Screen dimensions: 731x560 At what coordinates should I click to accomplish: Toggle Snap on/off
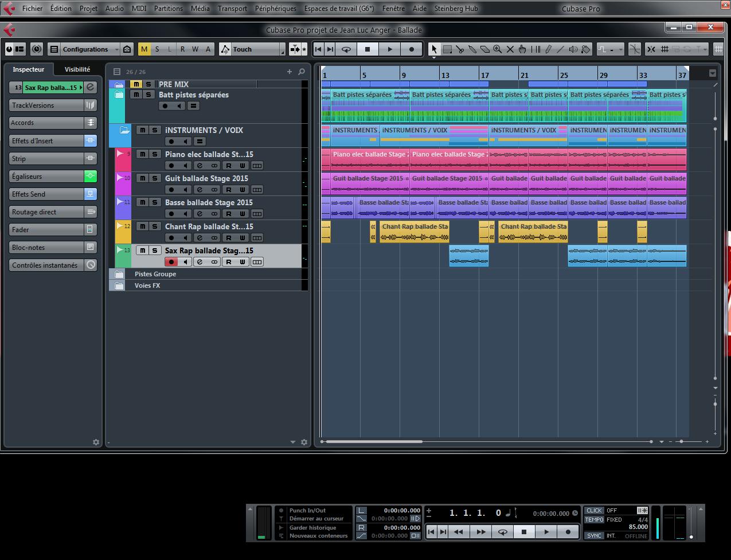[x=652, y=49]
